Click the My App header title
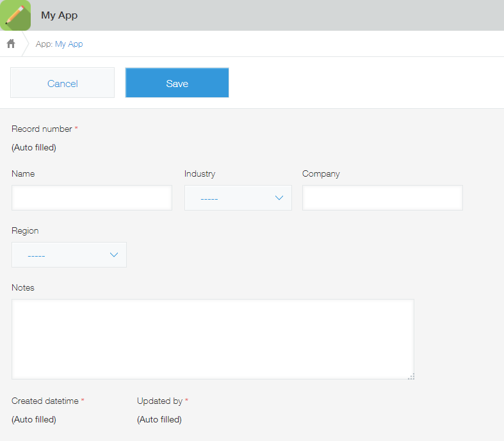504x441 pixels. click(59, 15)
